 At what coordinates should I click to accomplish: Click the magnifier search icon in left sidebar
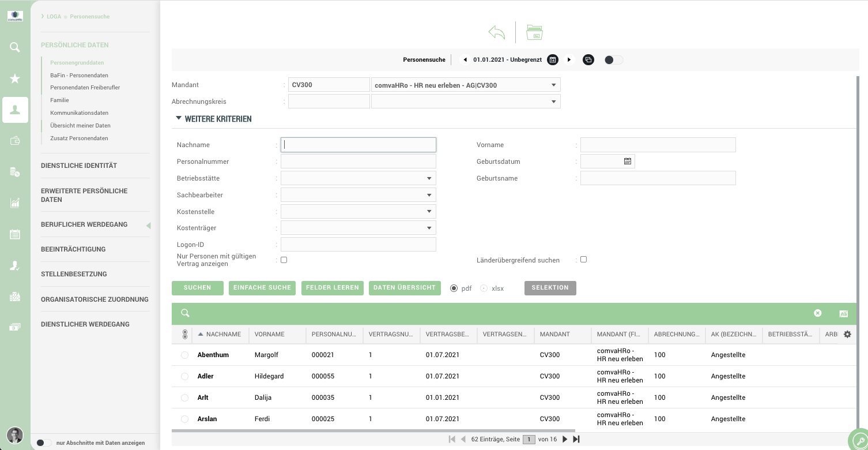(15, 47)
